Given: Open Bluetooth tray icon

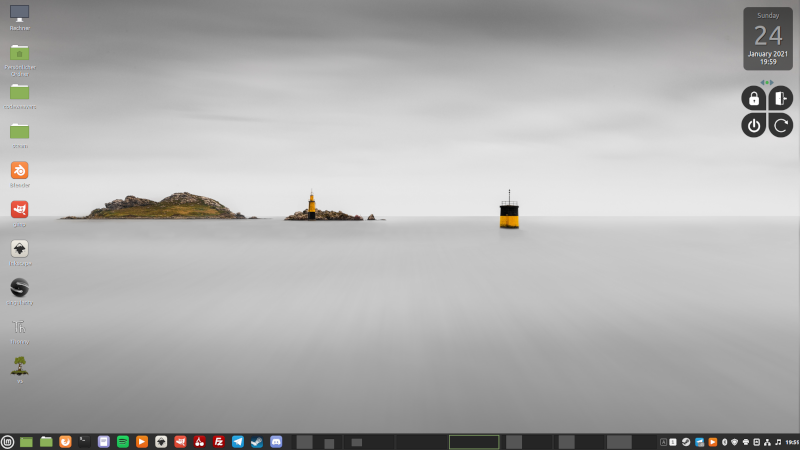Looking at the screenshot, I should 723,442.
